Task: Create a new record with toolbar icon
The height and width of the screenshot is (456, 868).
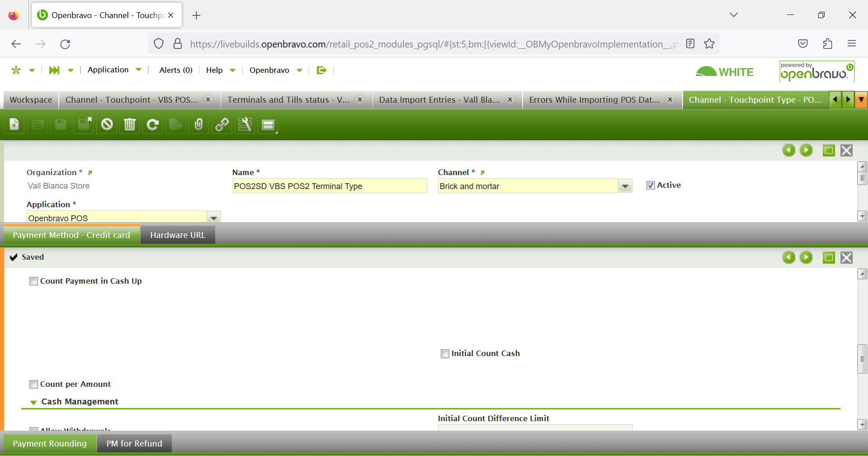Action: click(14, 124)
